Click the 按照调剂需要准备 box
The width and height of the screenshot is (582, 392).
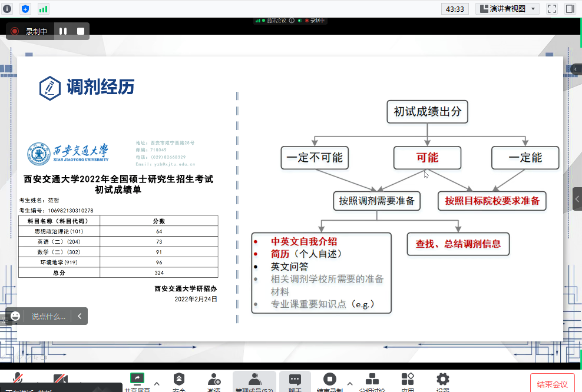(x=377, y=201)
